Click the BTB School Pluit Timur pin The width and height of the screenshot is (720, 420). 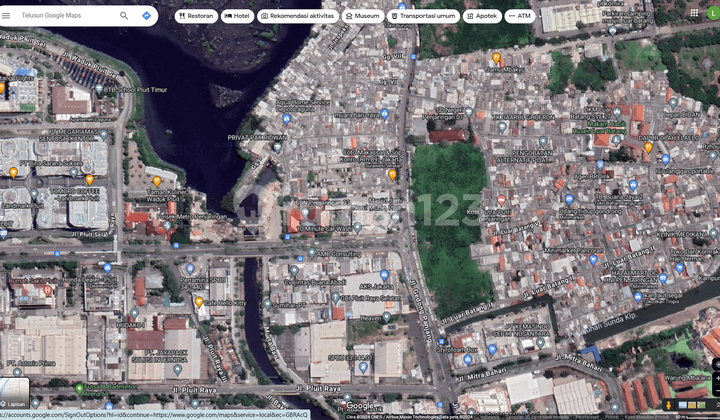point(99,88)
